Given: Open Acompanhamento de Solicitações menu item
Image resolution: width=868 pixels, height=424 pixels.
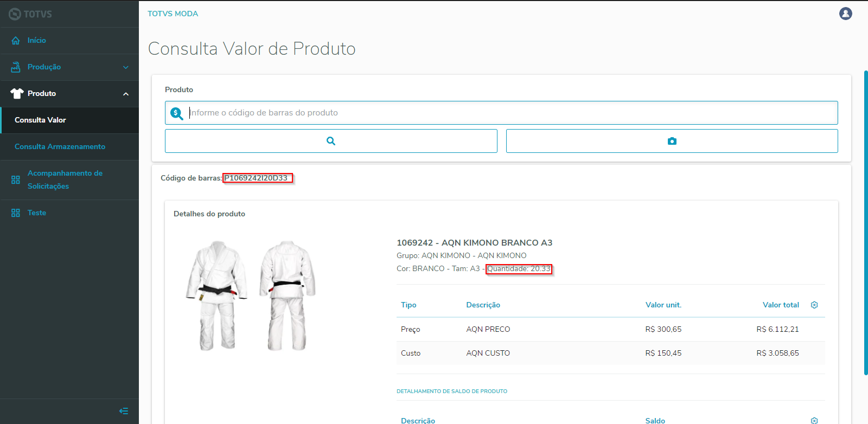Looking at the screenshot, I should click(x=69, y=180).
